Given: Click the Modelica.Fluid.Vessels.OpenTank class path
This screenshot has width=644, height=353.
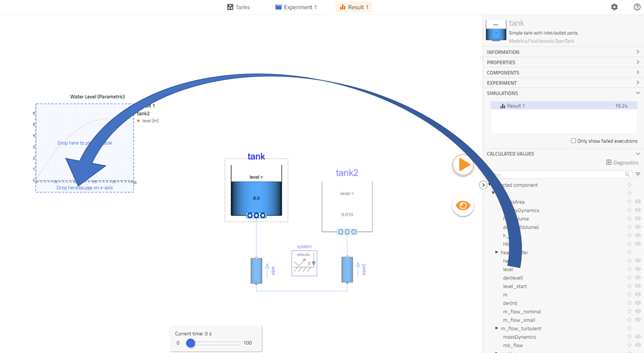Looking at the screenshot, I should click(542, 41).
